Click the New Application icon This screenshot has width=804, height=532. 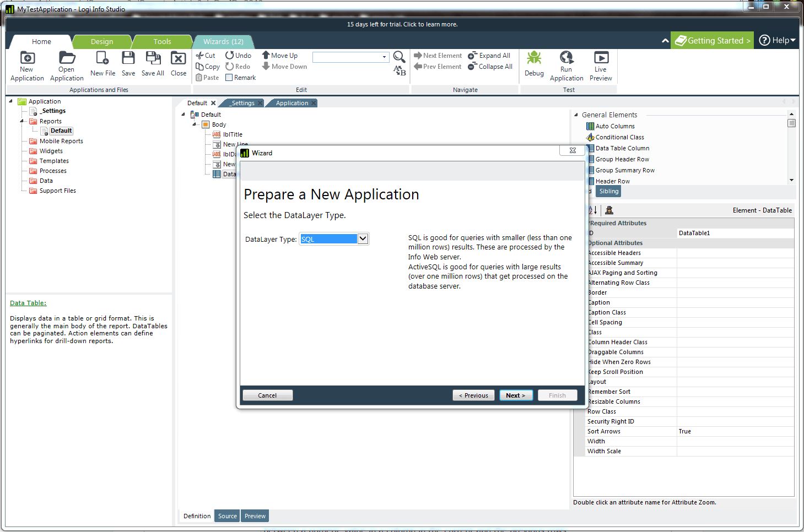[27, 58]
